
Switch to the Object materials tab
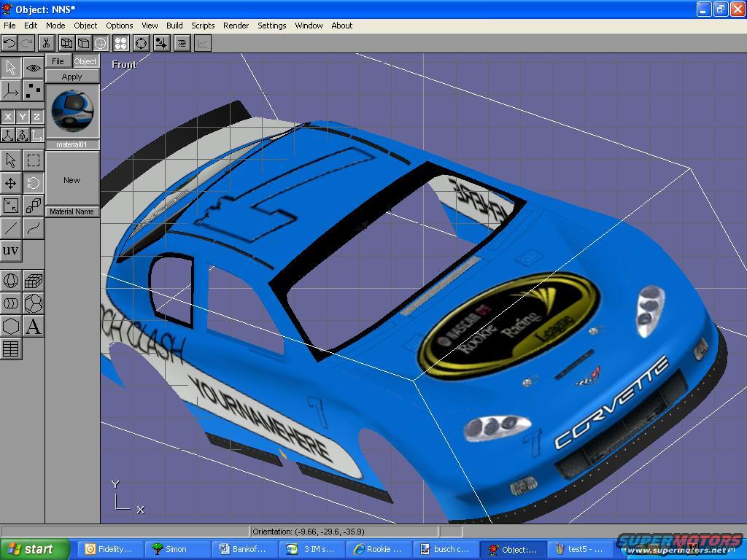pos(85,61)
